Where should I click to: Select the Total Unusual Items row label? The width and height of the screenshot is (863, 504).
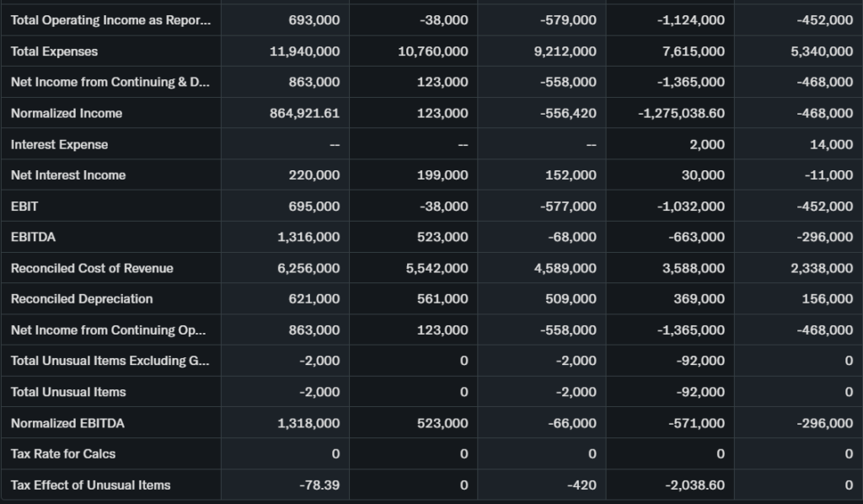pyautogui.click(x=68, y=392)
